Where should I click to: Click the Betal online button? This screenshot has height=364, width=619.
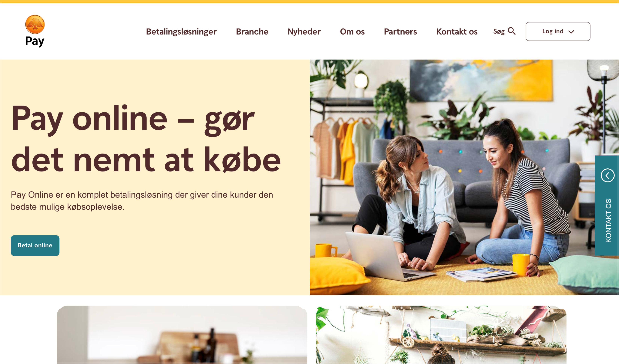(35, 246)
